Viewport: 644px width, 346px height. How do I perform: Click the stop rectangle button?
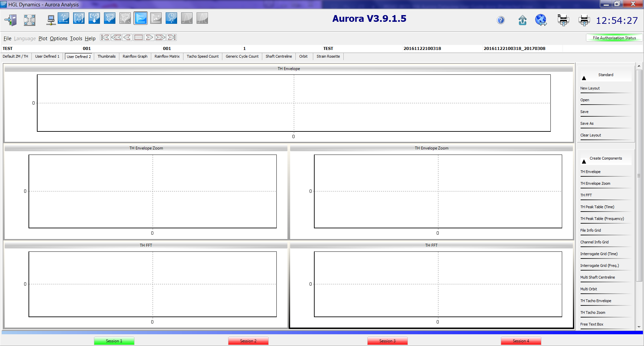pyautogui.click(x=138, y=38)
